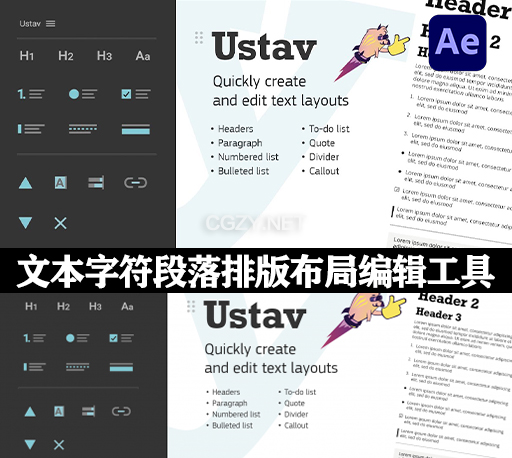
Task: Click the boxed A text icon in the upper panel
Action: coord(60,183)
